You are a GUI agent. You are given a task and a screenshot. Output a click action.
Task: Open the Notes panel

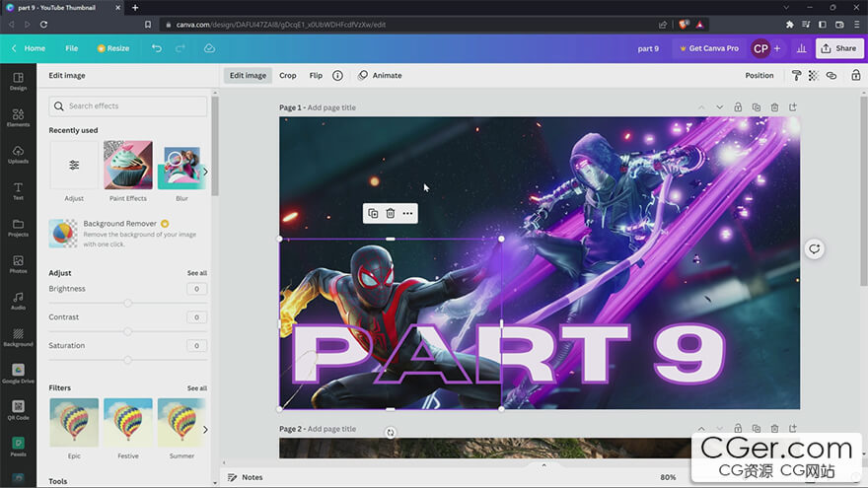pos(246,477)
